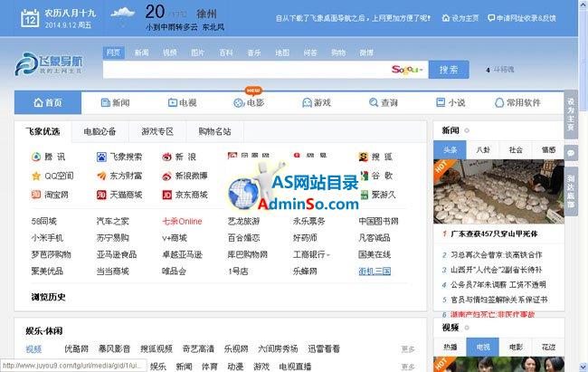Click the 设为主页 house icon
This screenshot has height=372, width=588.
click(445, 17)
